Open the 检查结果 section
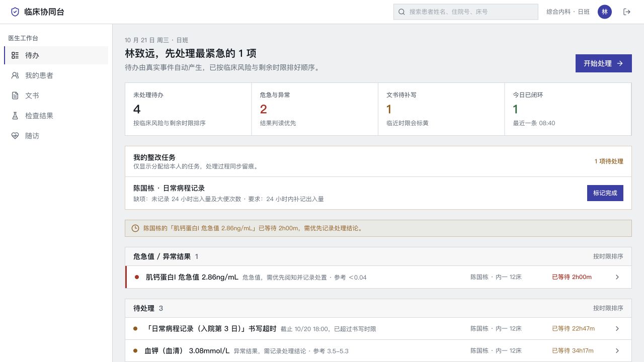 tap(56, 116)
